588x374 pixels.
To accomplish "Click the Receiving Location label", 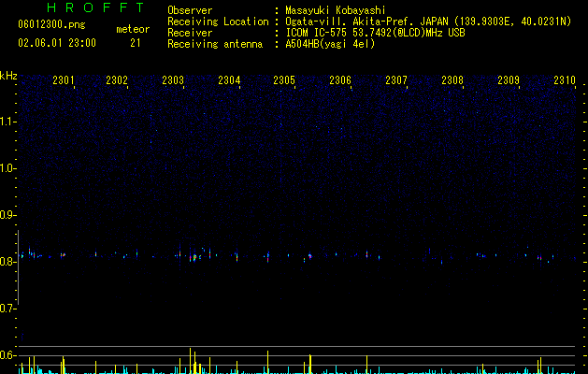I will coord(218,22).
